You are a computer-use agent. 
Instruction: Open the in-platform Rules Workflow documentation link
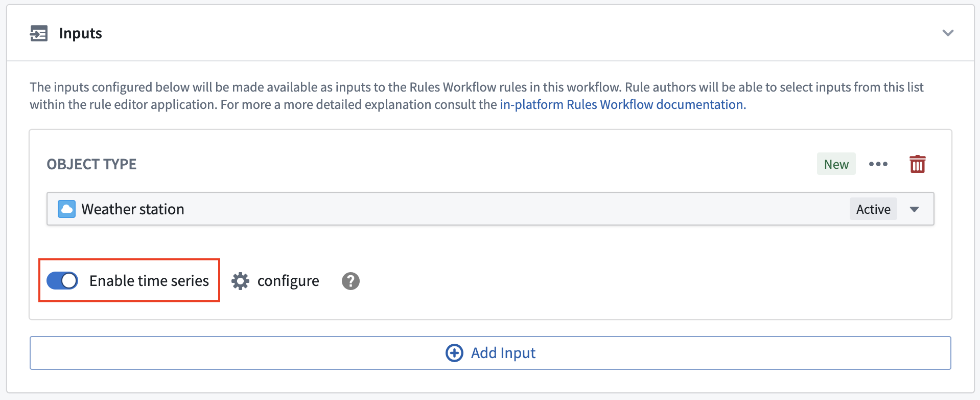point(623,104)
